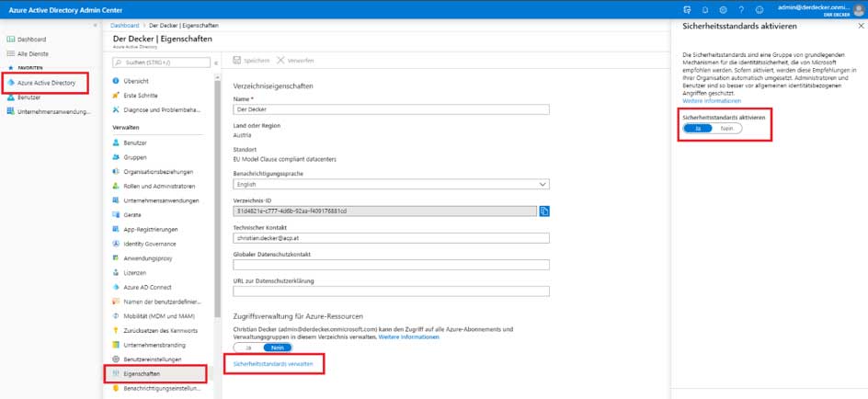Image resolution: width=868 pixels, height=399 pixels.
Task: Click the user account avatar
Action: [x=859, y=10]
